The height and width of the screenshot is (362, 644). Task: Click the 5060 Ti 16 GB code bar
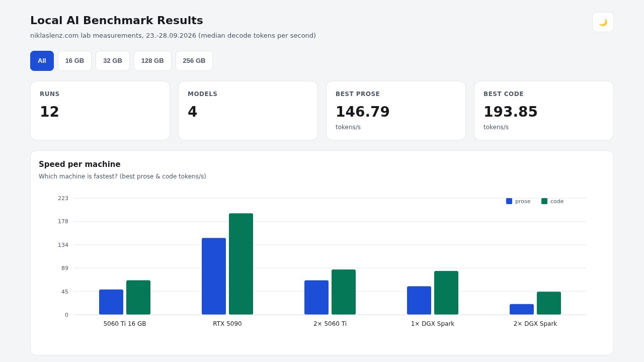[138, 298]
